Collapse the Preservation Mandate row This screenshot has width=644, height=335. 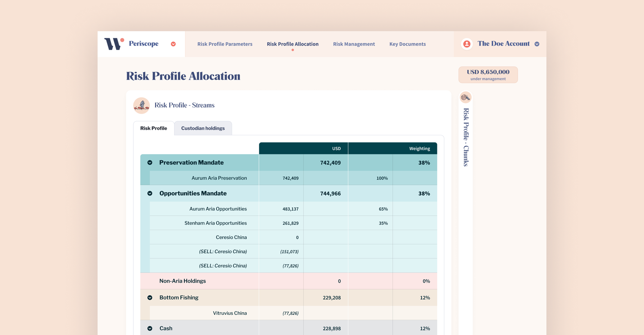click(150, 163)
